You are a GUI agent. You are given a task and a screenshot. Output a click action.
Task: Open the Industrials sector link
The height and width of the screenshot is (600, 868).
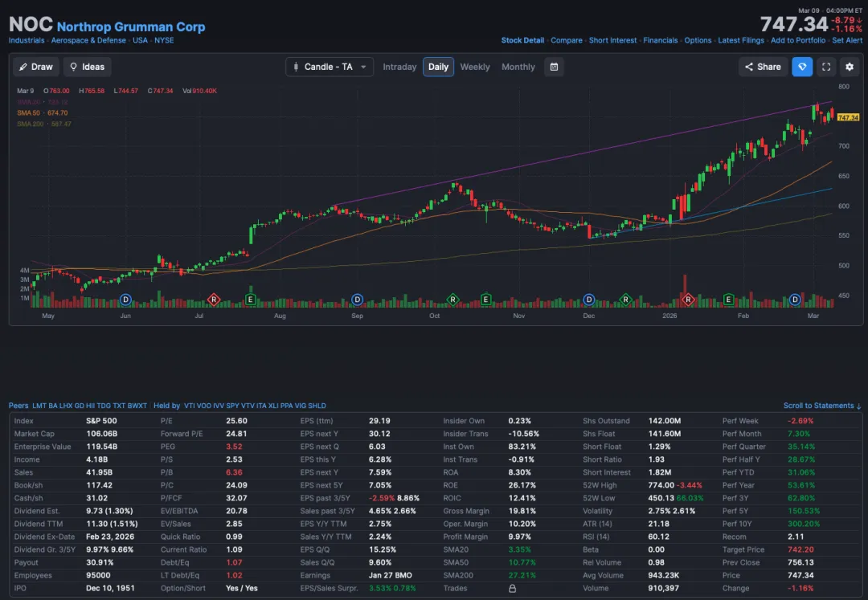pyautogui.click(x=27, y=40)
